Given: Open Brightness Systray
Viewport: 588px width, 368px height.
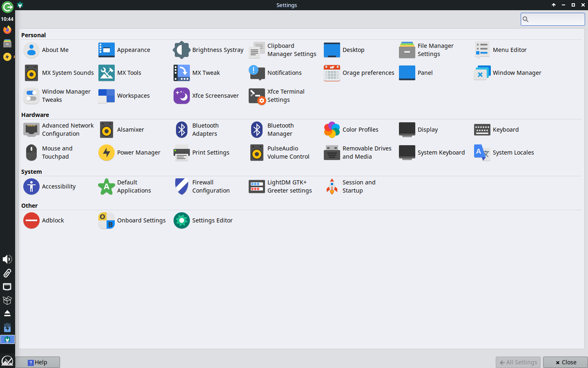Looking at the screenshot, I should tap(209, 50).
